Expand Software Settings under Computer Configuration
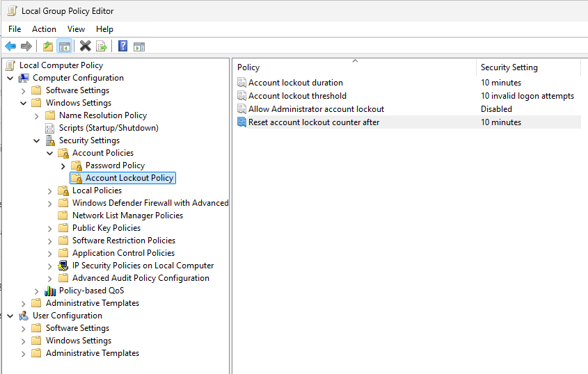 [23, 91]
